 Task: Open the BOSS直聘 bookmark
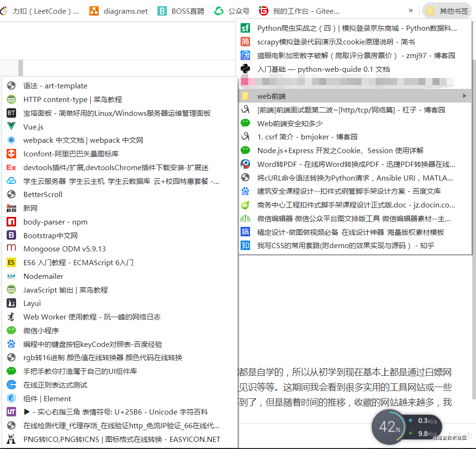(181, 11)
